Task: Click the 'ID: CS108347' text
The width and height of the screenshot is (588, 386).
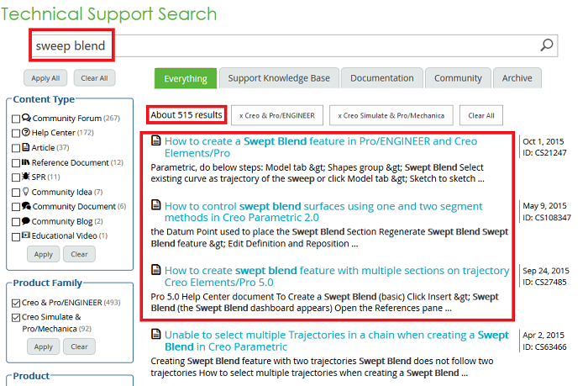Action: (x=547, y=218)
